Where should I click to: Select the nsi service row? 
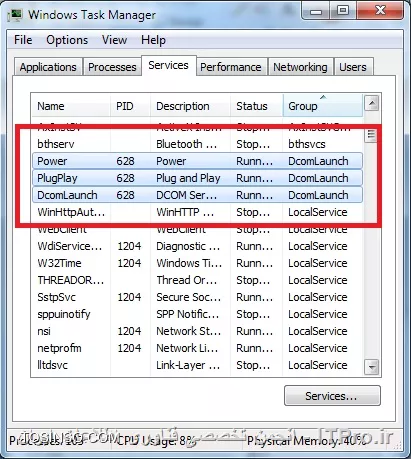pyautogui.click(x=197, y=331)
